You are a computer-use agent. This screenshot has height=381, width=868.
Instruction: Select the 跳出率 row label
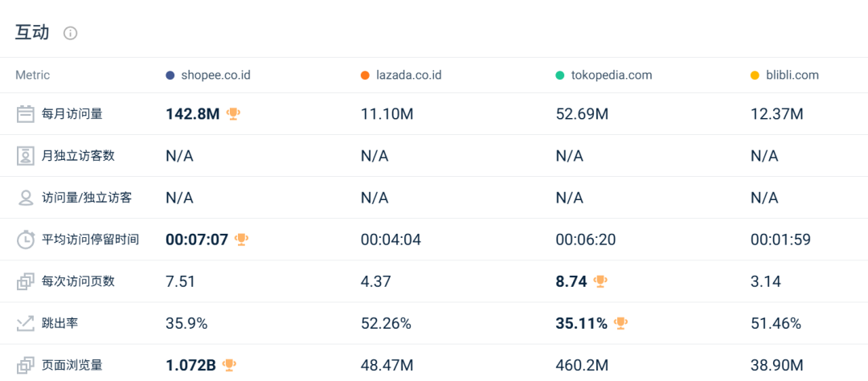(60, 323)
